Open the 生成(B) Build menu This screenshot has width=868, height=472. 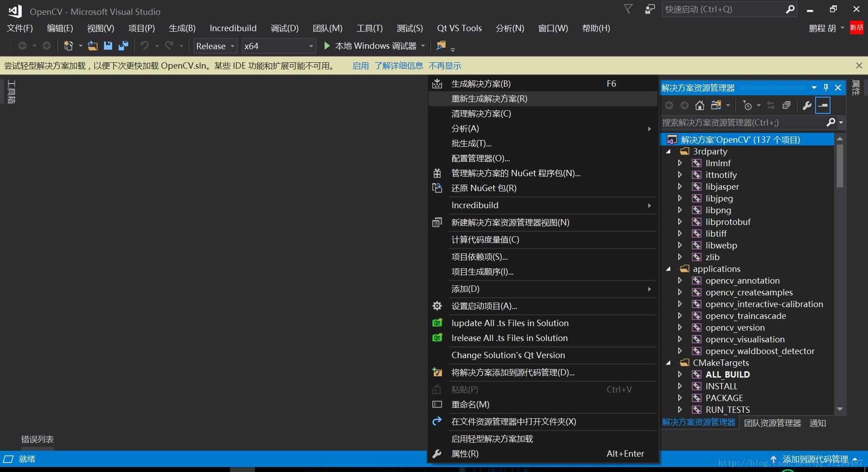182,28
